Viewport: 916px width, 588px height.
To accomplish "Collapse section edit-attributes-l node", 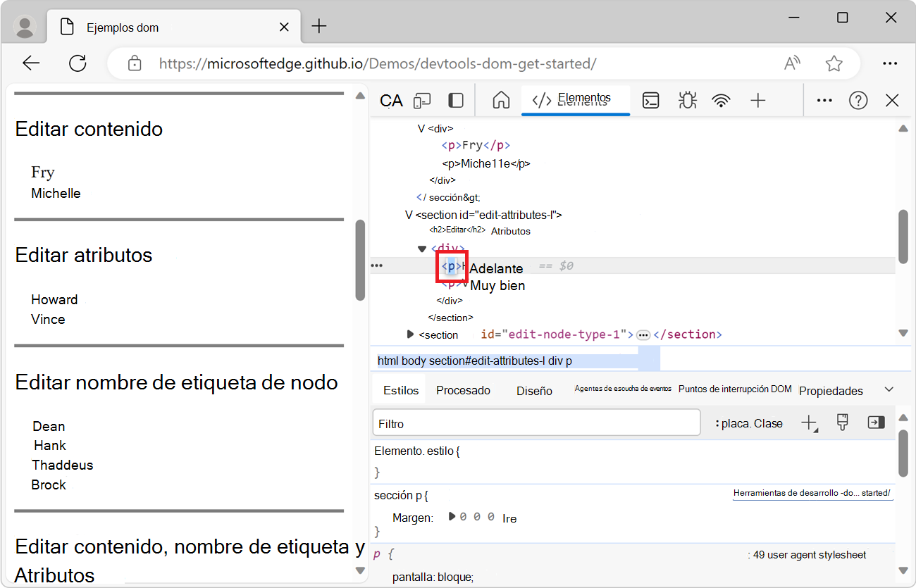I will click(409, 215).
